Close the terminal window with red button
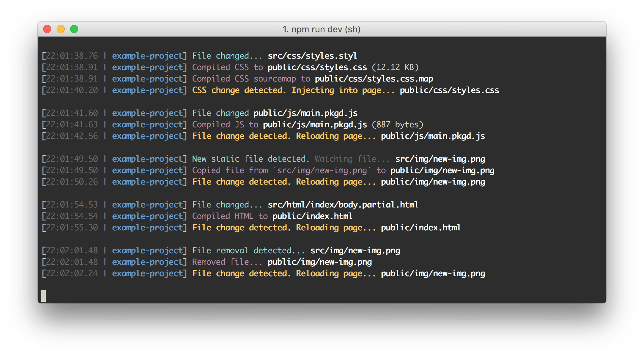This screenshot has height=357, width=644. coord(47,29)
